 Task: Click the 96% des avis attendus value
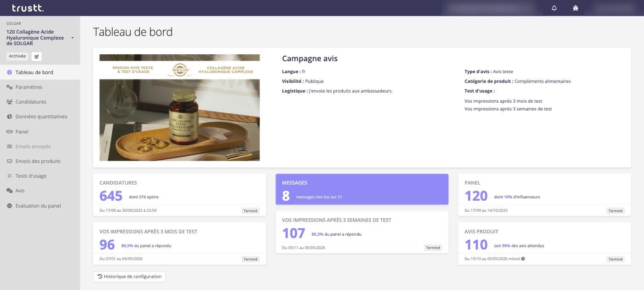523,246
